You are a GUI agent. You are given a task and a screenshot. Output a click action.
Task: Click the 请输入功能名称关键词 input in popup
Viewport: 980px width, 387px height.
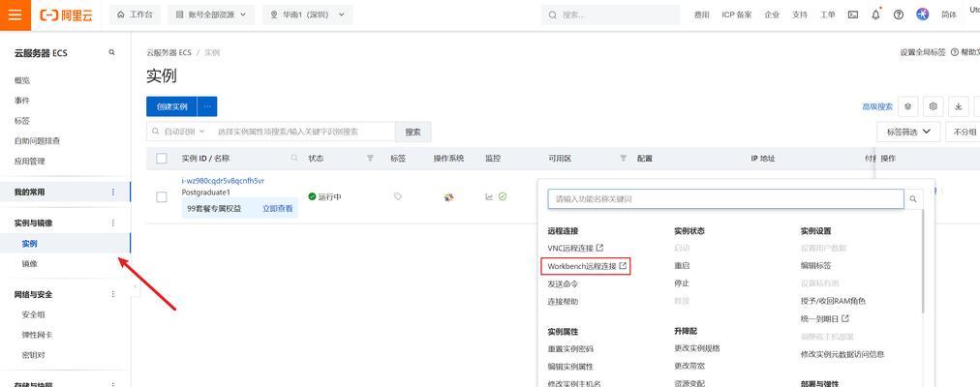(x=725, y=199)
